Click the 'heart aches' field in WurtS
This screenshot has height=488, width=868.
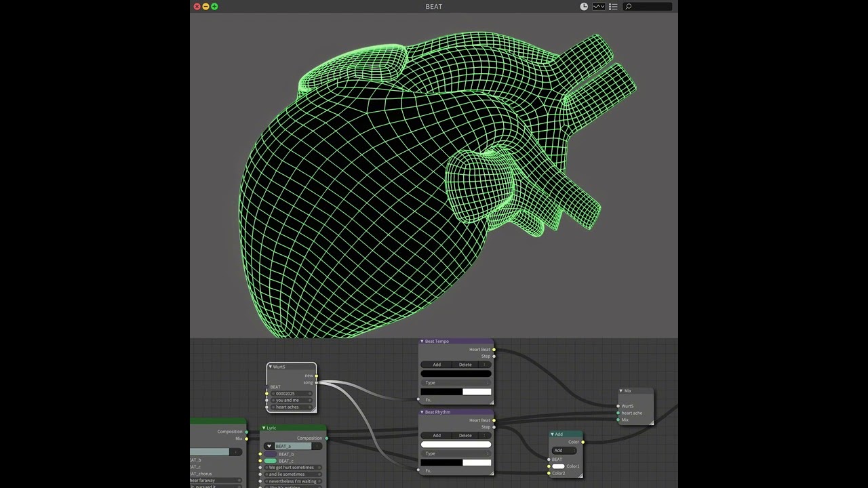[x=292, y=407]
